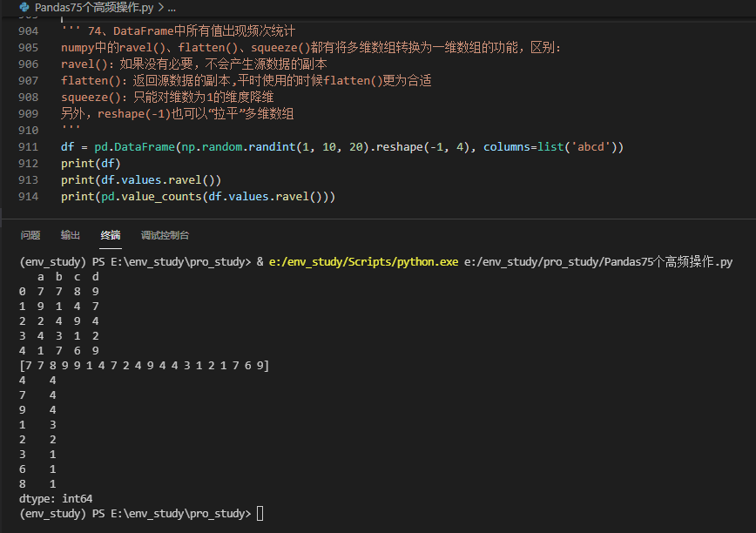Click 'columns=list('abcd'))' in line 911
This screenshot has width=756, height=533.
click(x=553, y=147)
